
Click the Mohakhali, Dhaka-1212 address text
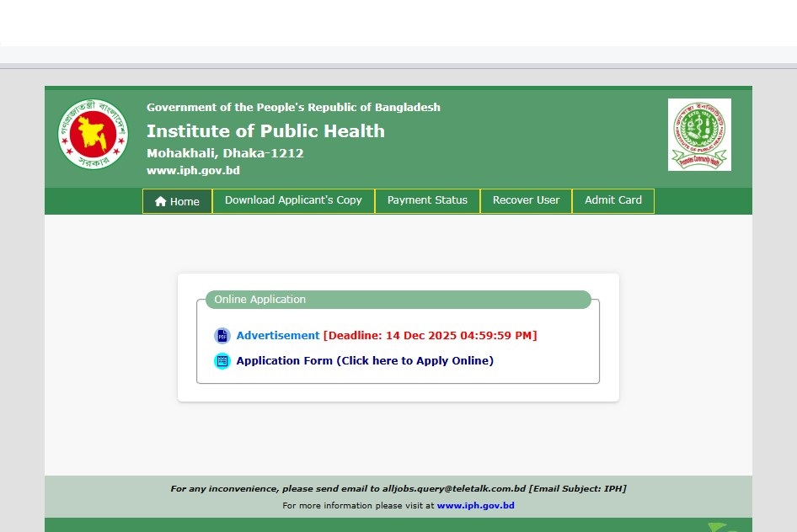click(225, 153)
